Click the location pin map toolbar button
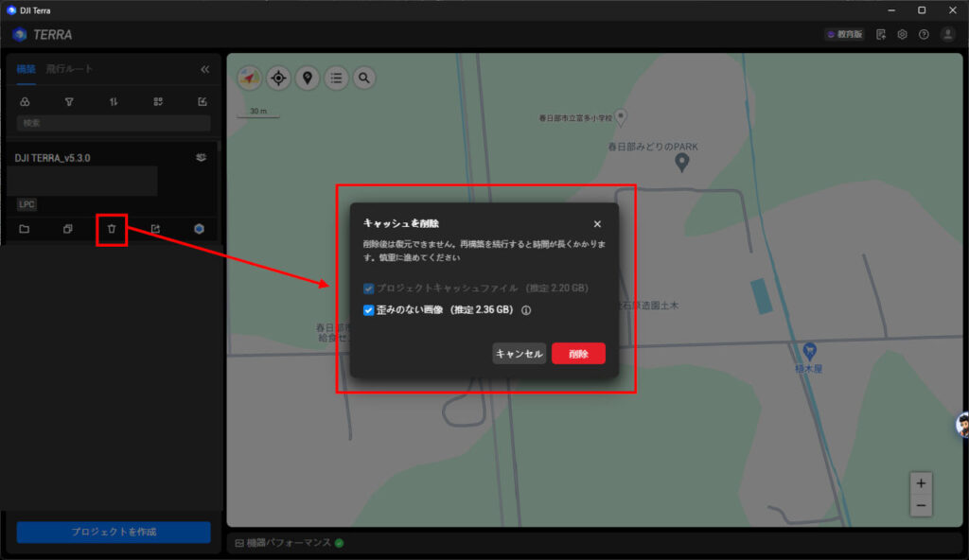Image resolution: width=969 pixels, height=560 pixels. click(308, 78)
